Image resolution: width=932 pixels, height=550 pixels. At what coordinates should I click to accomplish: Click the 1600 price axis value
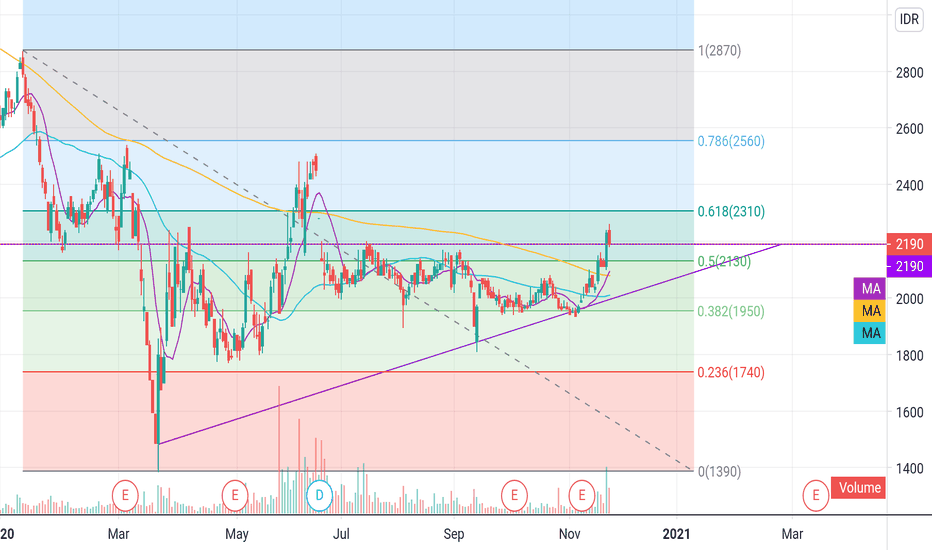[909, 412]
